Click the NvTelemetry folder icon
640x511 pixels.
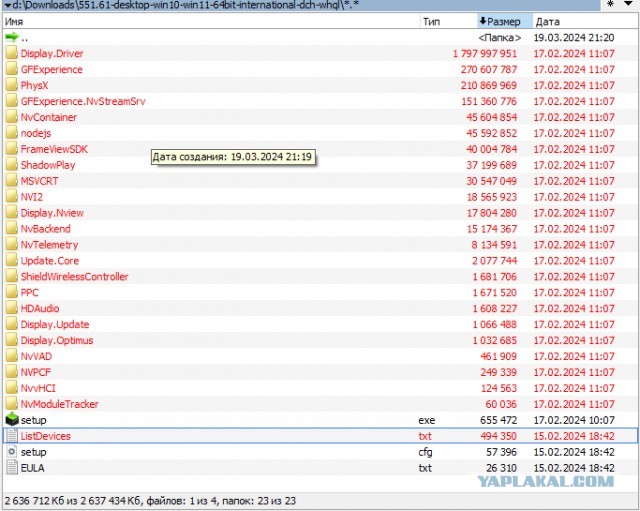12,244
